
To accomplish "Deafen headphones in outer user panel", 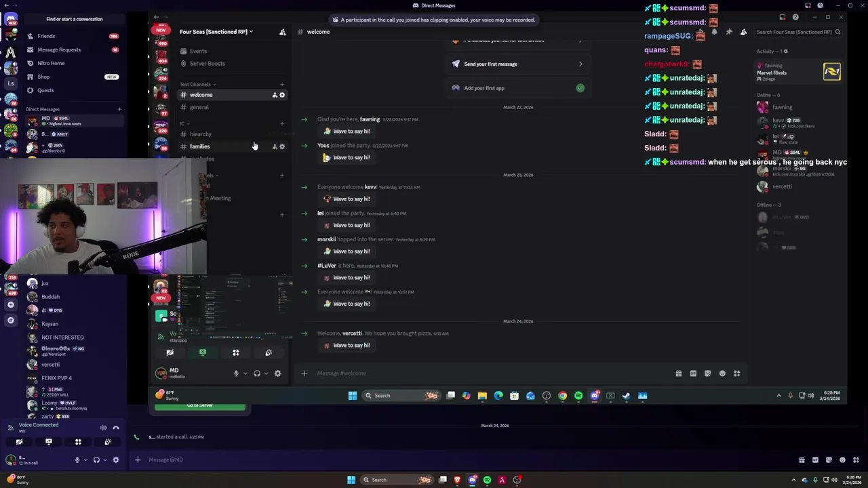I will pos(96,460).
